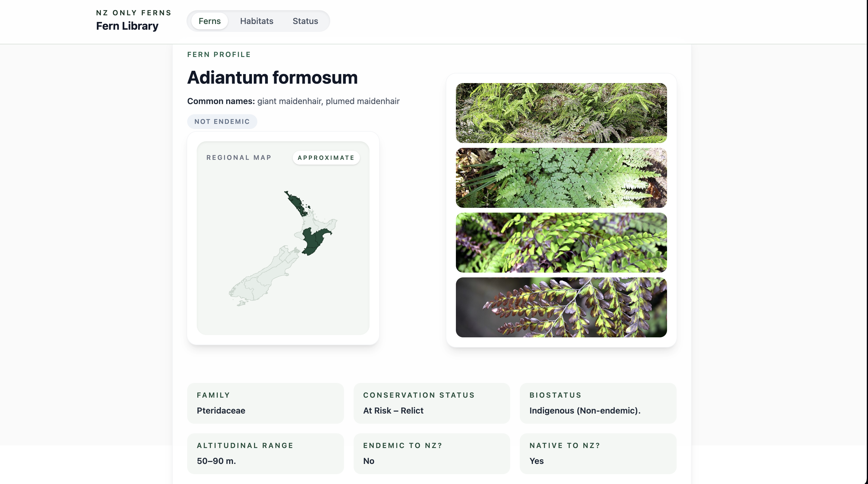The width and height of the screenshot is (868, 484).
Task: Open the third photo with purple-tinged fronds
Action: (561, 243)
